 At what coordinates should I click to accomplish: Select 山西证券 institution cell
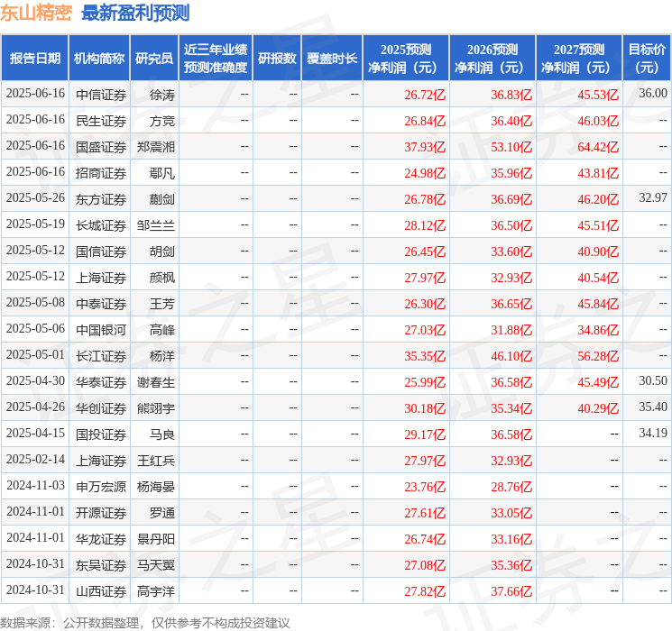[x=101, y=591]
